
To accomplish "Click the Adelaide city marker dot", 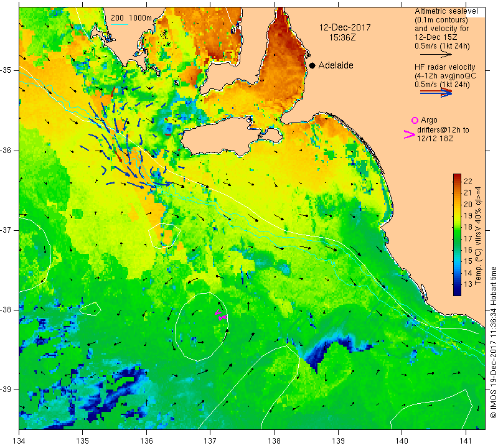I will coord(312,65).
